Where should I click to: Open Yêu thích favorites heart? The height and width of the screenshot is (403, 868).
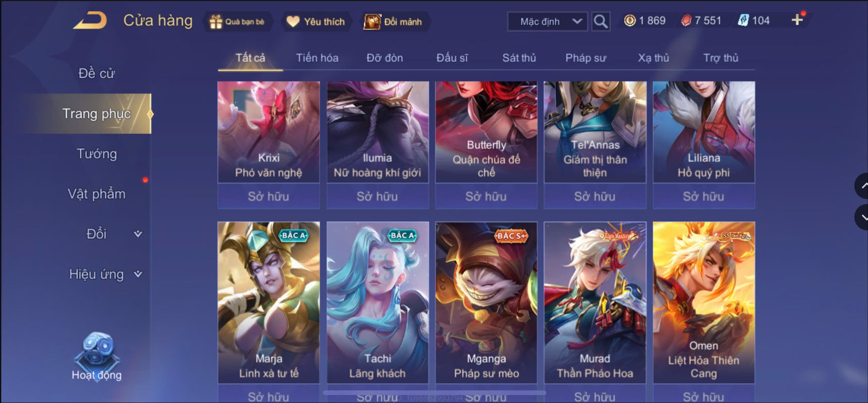tap(316, 22)
